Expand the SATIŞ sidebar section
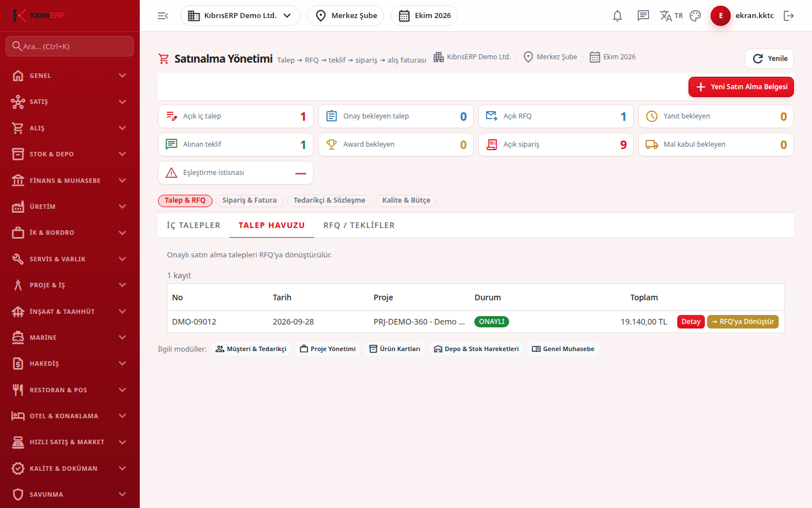Screen dimensions: 812x508 [69, 102]
